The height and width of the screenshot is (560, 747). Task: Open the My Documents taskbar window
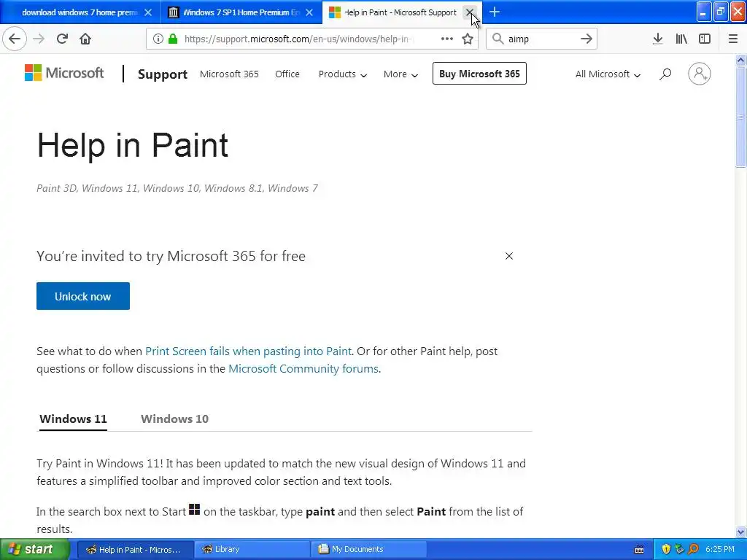[x=368, y=550]
